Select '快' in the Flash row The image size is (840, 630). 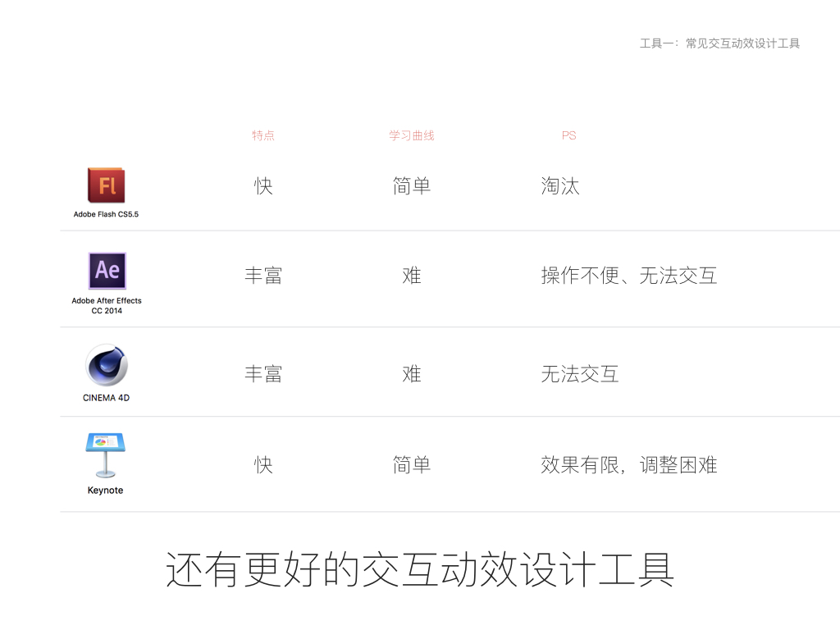point(263,186)
